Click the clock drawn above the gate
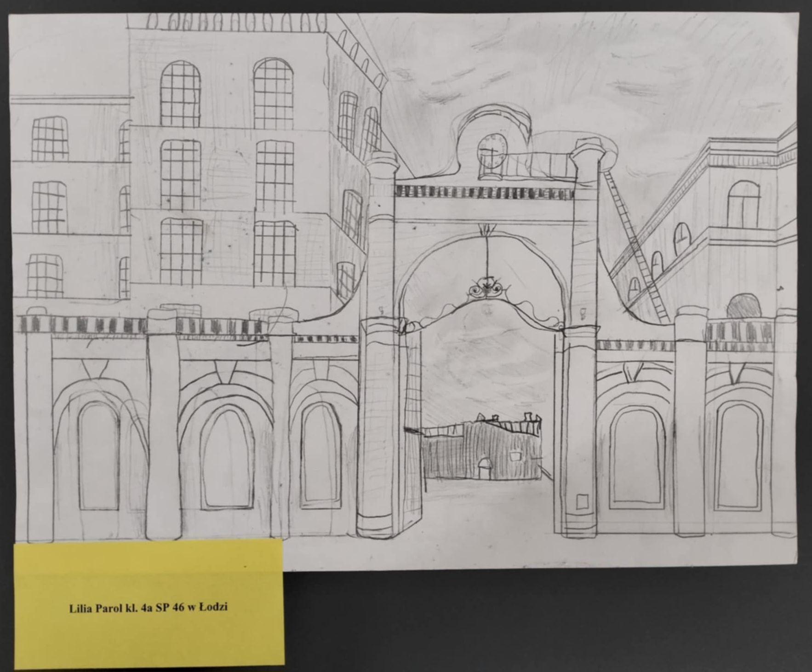The image size is (812, 672). pos(492,151)
